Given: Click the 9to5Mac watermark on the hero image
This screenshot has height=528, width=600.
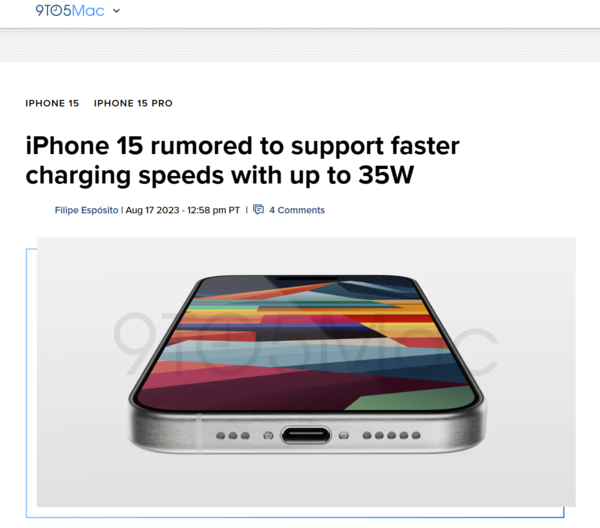Looking at the screenshot, I should tap(305, 343).
